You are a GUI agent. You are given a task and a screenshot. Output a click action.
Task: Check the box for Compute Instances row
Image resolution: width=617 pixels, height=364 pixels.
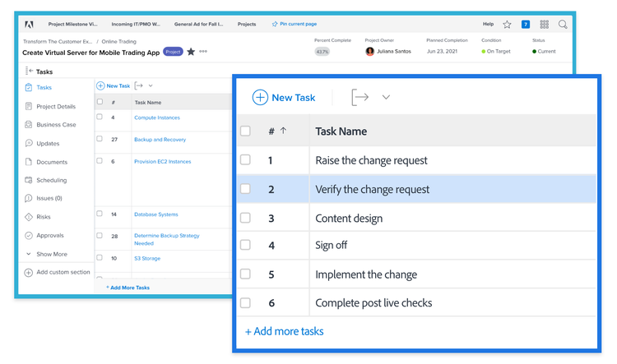pyautogui.click(x=100, y=117)
